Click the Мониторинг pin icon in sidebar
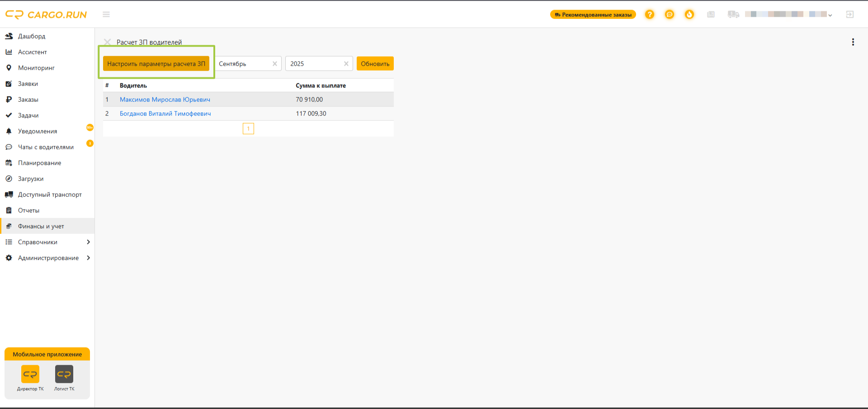868x409 pixels. 9,68
